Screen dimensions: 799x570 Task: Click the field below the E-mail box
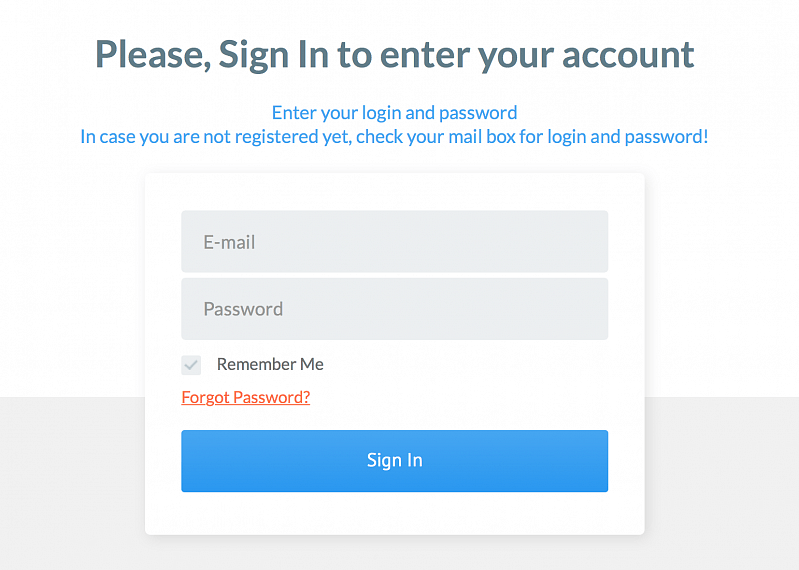coord(394,309)
